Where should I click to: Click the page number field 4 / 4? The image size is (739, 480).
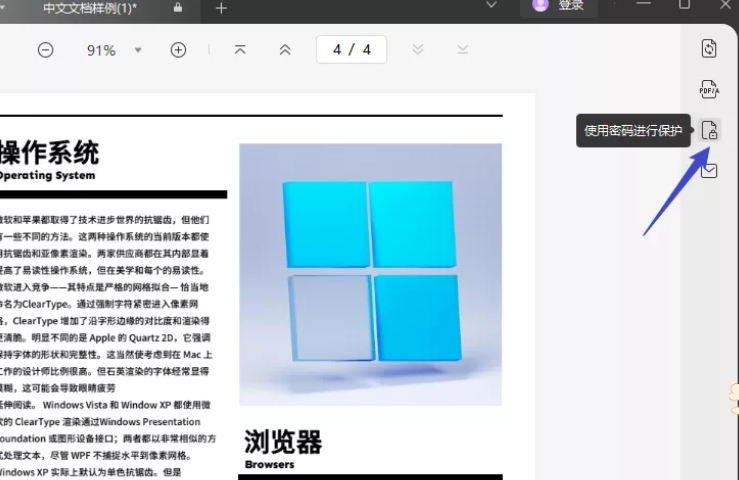[x=352, y=50]
